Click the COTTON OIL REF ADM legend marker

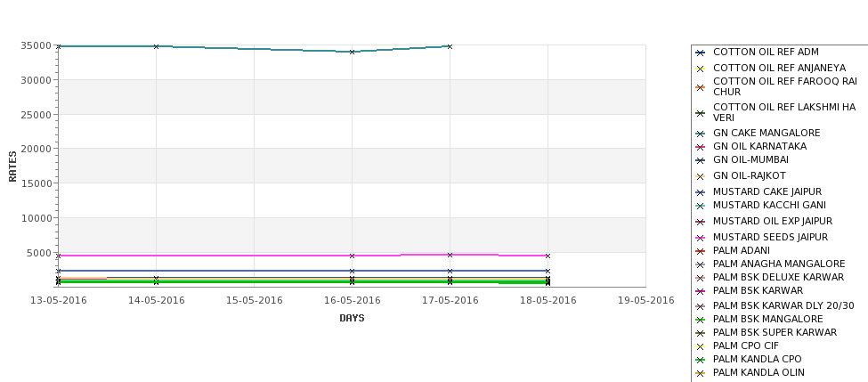pos(700,53)
